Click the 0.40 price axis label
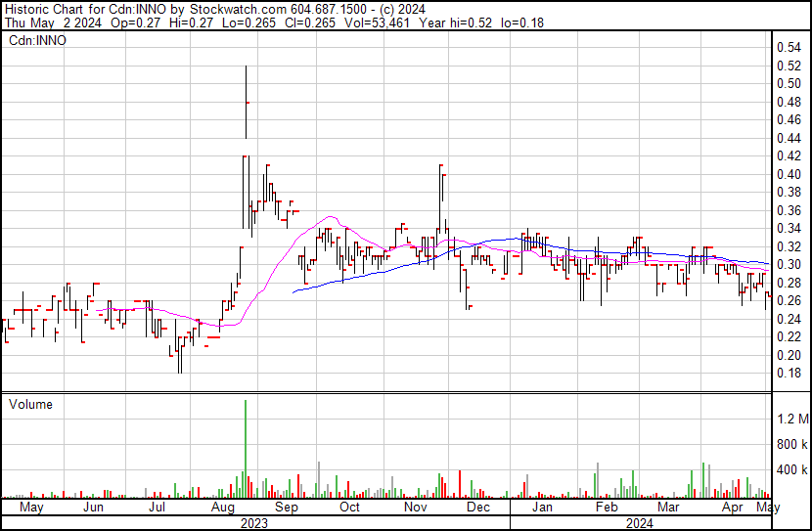This screenshot has width=812, height=531. pyautogui.click(x=789, y=174)
